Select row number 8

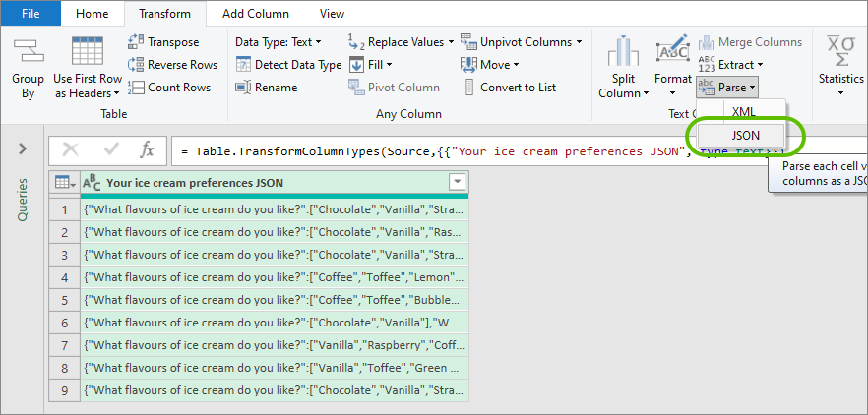(x=65, y=368)
